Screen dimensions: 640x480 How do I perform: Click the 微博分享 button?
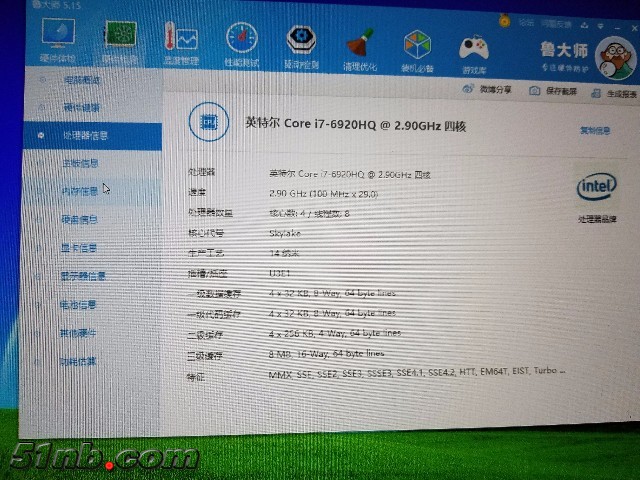487,89
